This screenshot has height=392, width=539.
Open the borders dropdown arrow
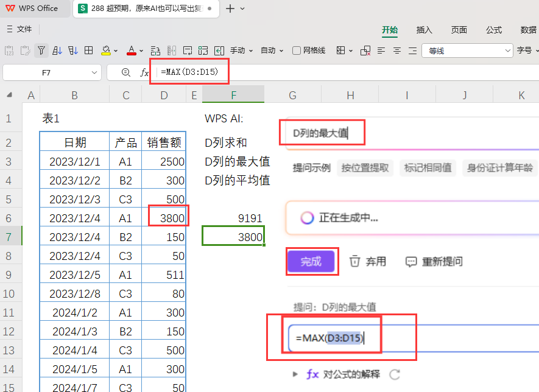pyautogui.click(x=351, y=51)
